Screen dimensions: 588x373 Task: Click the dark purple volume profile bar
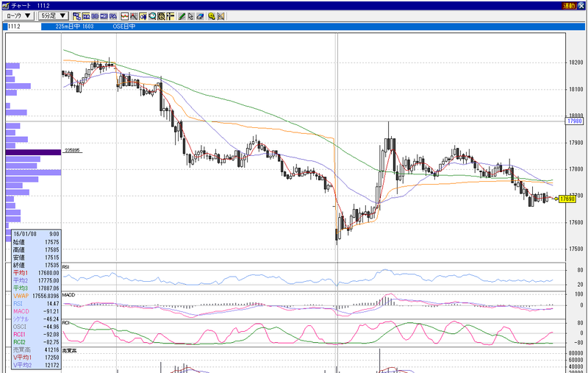pyautogui.click(x=33, y=152)
